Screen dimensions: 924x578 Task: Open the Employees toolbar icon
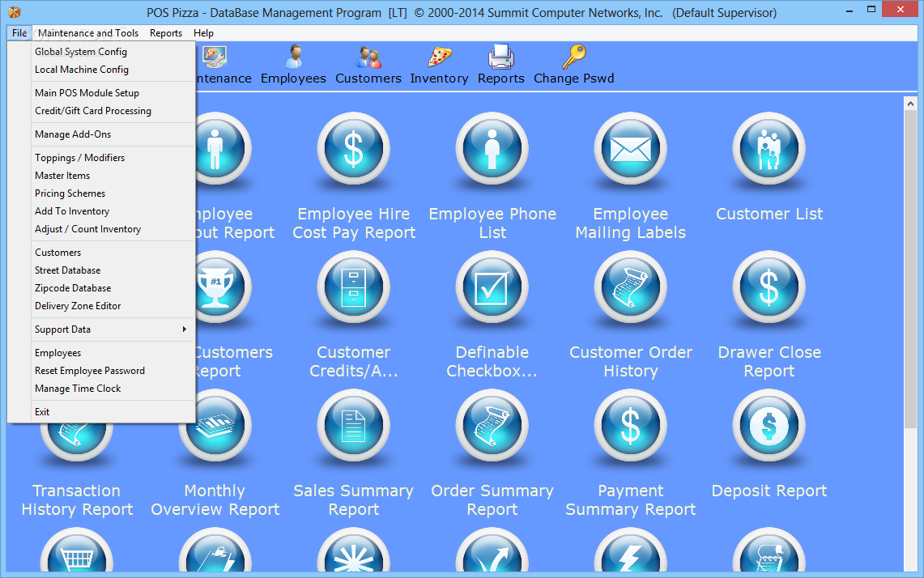point(293,57)
